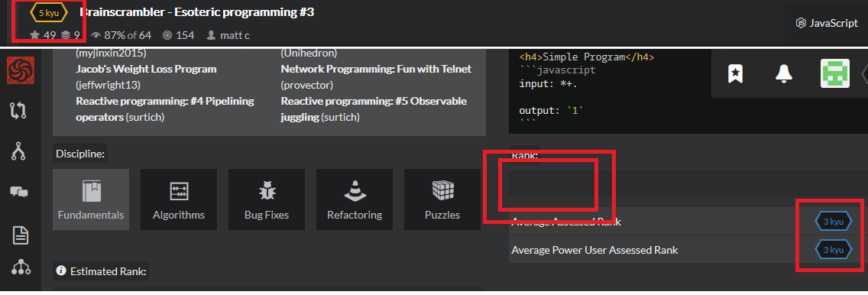Screen dimensions: 868x295
Task: Click the '(provector)' author text
Action: 307,86
